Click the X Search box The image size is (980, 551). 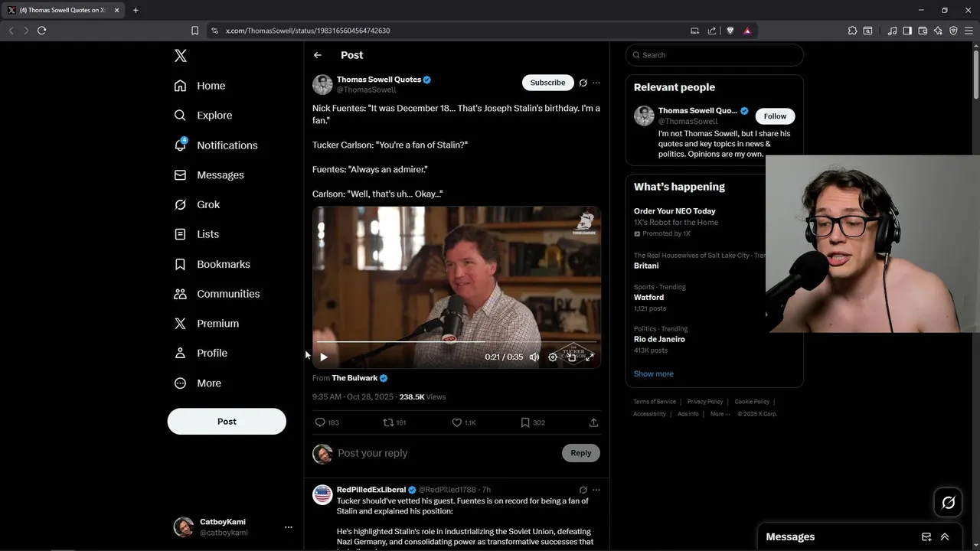pos(714,55)
